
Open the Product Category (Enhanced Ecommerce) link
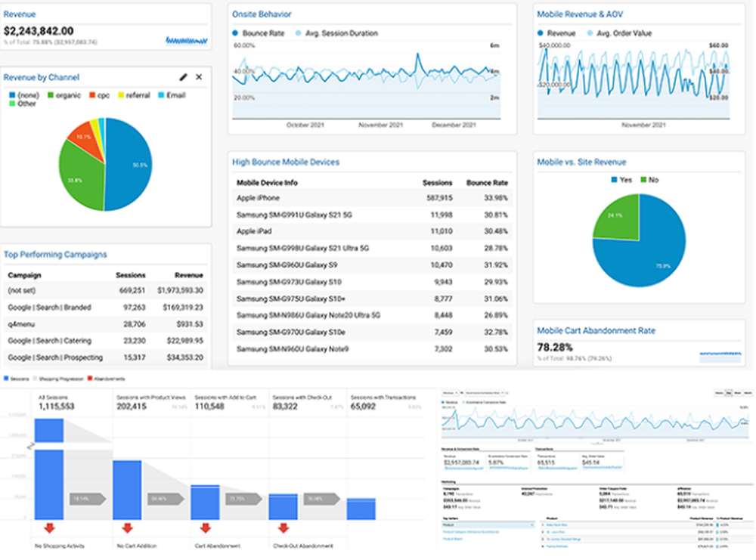(x=470, y=532)
